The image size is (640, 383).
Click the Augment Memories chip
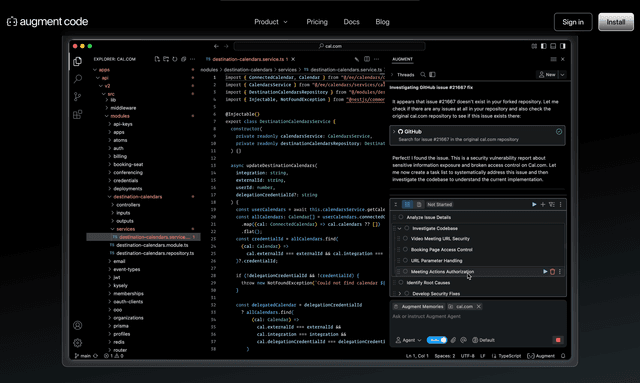click(418, 306)
